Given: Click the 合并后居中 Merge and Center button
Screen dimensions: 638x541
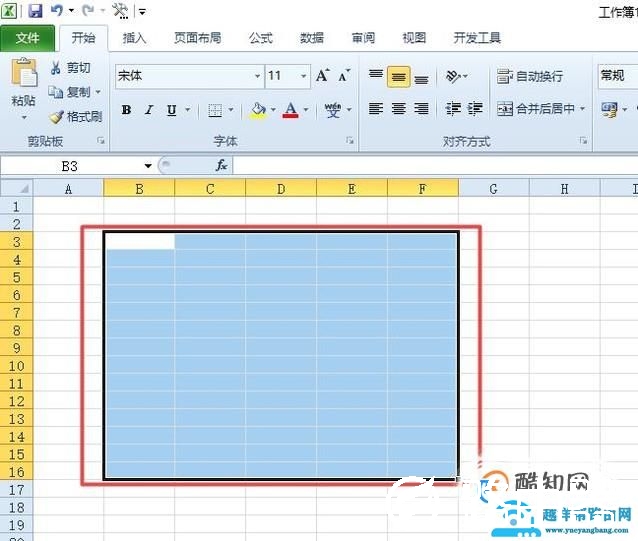Looking at the screenshot, I should tap(536, 109).
